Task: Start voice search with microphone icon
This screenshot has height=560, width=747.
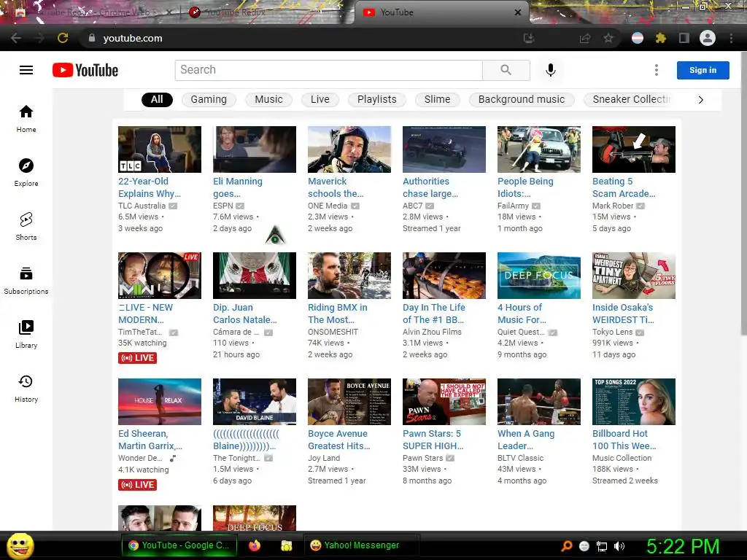Action: (550, 70)
